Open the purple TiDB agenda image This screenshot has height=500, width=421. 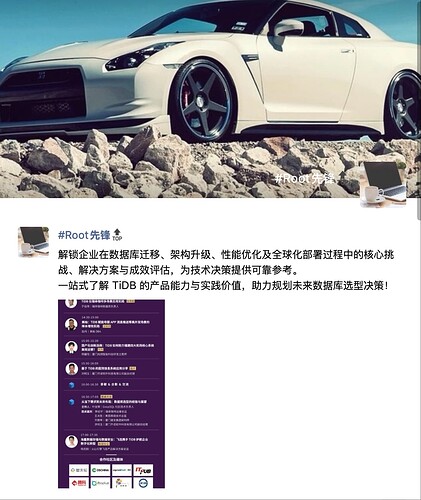[x=111, y=394]
